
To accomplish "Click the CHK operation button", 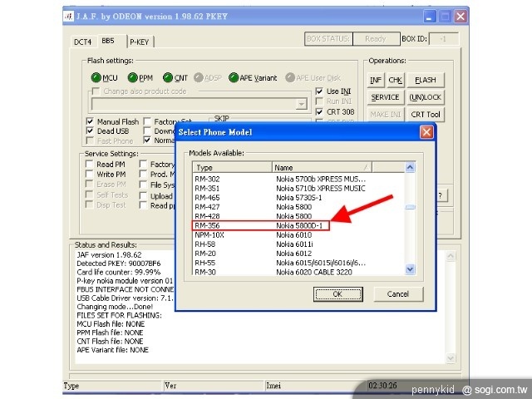I will [x=396, y=80].
